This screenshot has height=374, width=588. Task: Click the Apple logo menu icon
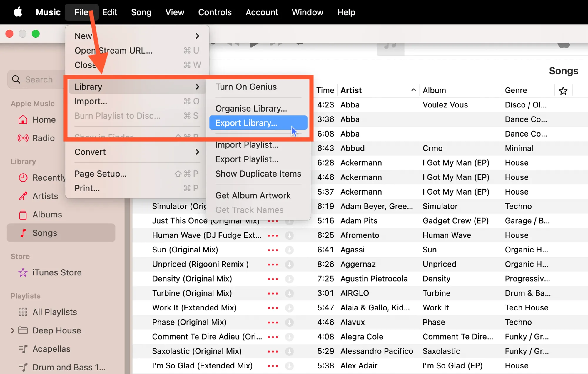coord(18,12)
